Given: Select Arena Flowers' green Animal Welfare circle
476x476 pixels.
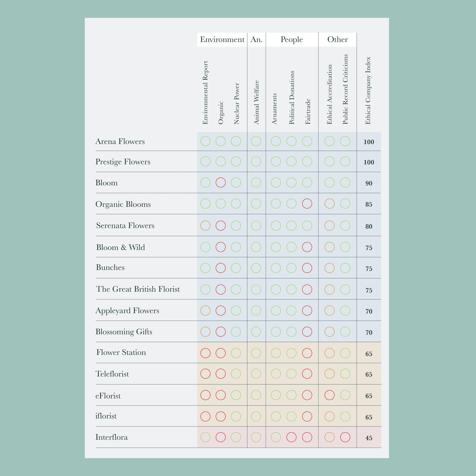Looking at the screenshot, I should click(x=256, y=141).
